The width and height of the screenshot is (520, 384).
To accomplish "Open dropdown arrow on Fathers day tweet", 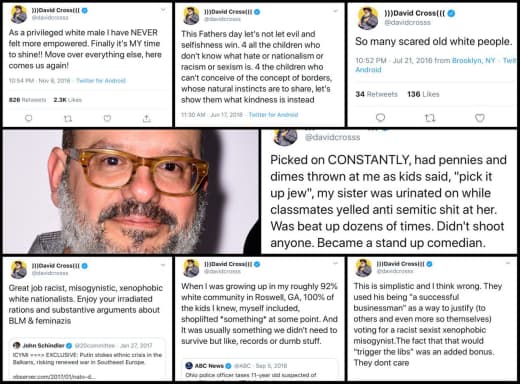I will click(335, 11).
